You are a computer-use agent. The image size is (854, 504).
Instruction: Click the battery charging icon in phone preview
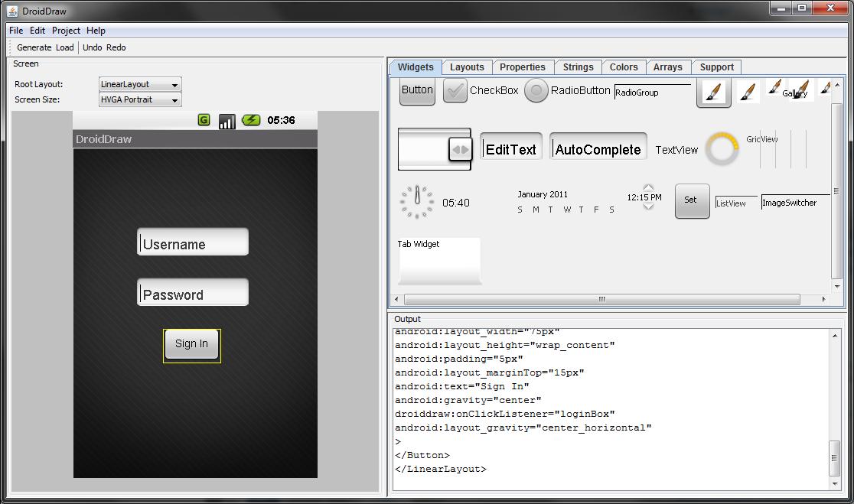tap(251, 120)
